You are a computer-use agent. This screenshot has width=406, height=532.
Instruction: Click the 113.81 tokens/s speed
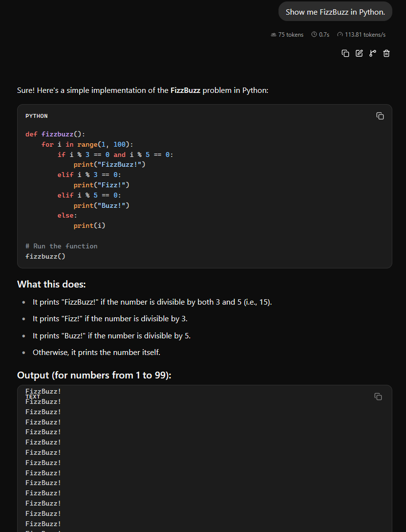coord(361,35)
